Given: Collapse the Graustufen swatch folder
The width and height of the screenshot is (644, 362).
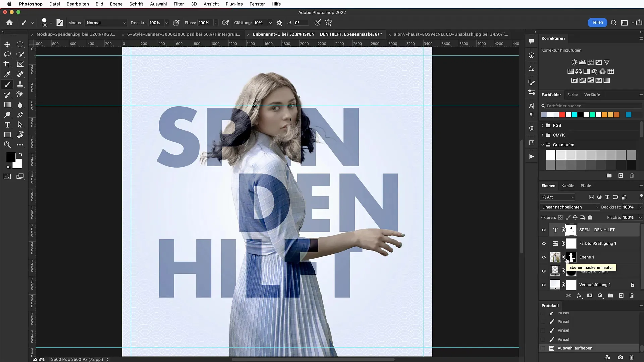Looking at the screenshot, I should (543, 145).
